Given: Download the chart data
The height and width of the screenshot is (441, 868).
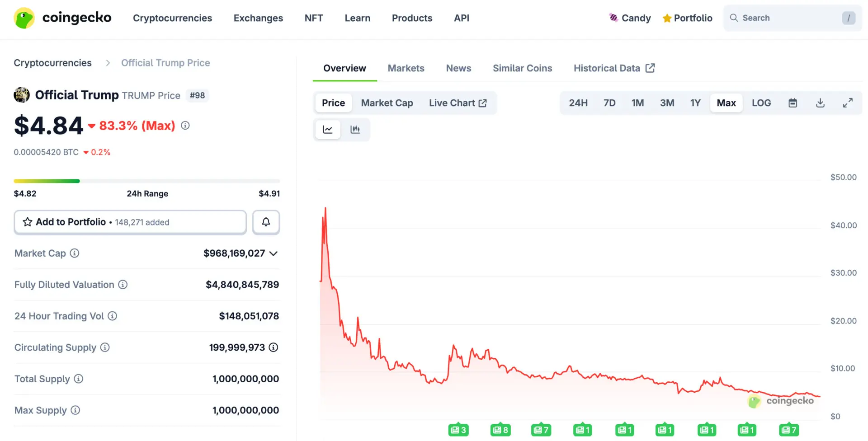Looking at the screenshot, I should [821, 103].
